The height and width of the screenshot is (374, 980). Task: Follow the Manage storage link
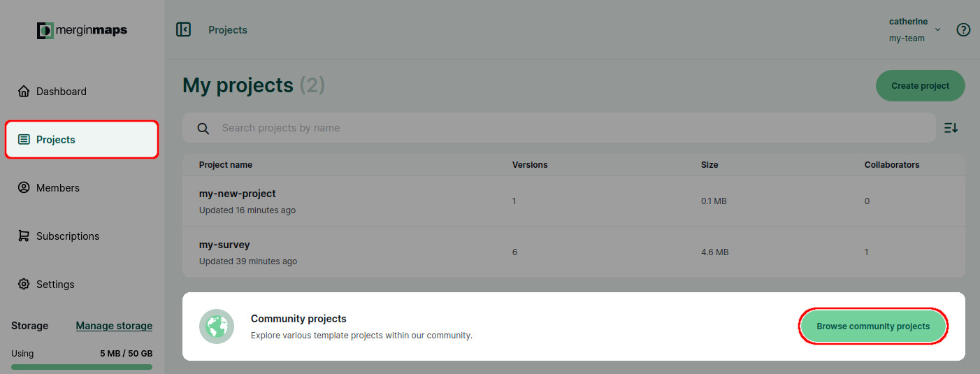(114, 326)
